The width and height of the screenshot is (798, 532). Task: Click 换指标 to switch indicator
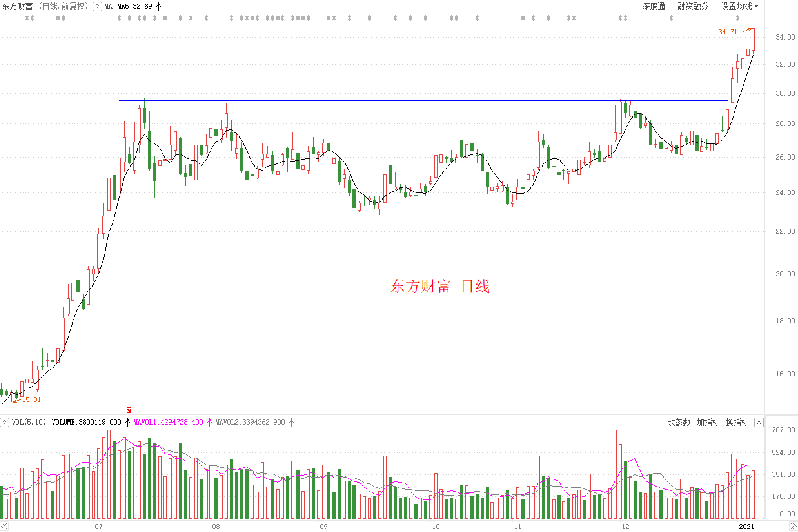click(x=737, y=422)
